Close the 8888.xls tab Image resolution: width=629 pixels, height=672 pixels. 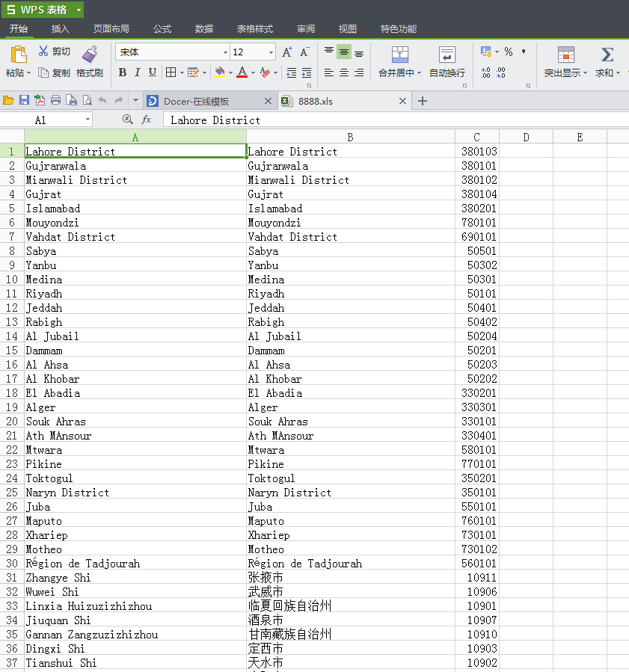402,101
